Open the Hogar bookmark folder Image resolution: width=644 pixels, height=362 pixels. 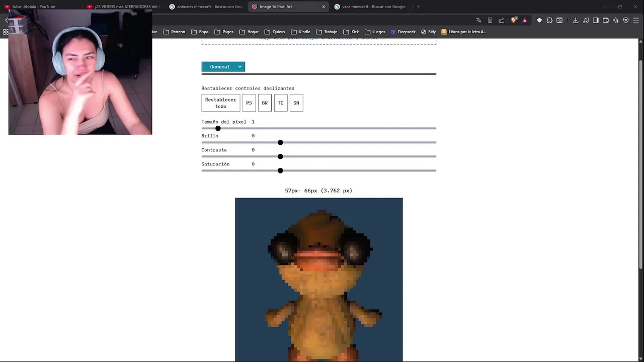pyautogui.click(x=249, y=32)
